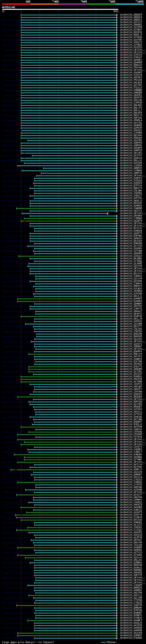Click green alignment bar for Q3SQ10
The width and height of the screenshot is (146, 644).
click(x=68, y=256)
